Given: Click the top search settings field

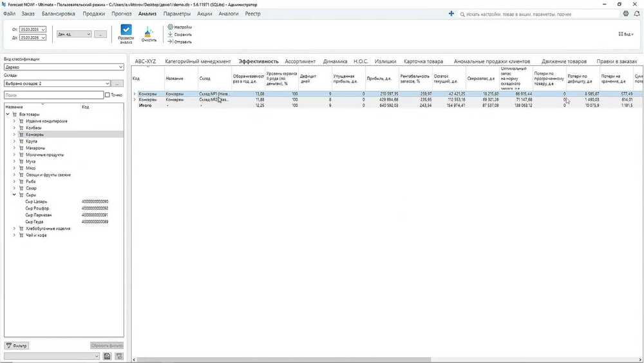Looking at the screenshot, I should 538,14.
